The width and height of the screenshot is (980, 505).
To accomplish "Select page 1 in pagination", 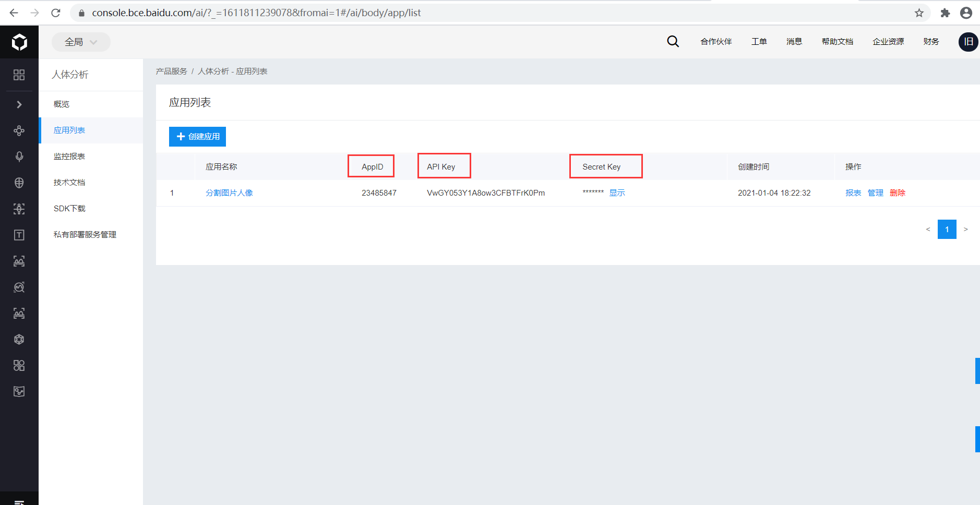I will 947,230.
